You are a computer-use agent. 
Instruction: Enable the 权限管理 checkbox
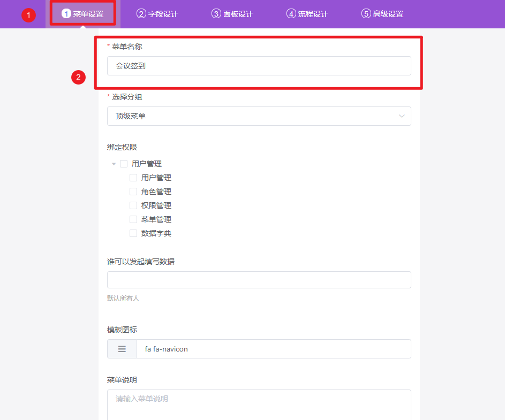coord(133,205)
